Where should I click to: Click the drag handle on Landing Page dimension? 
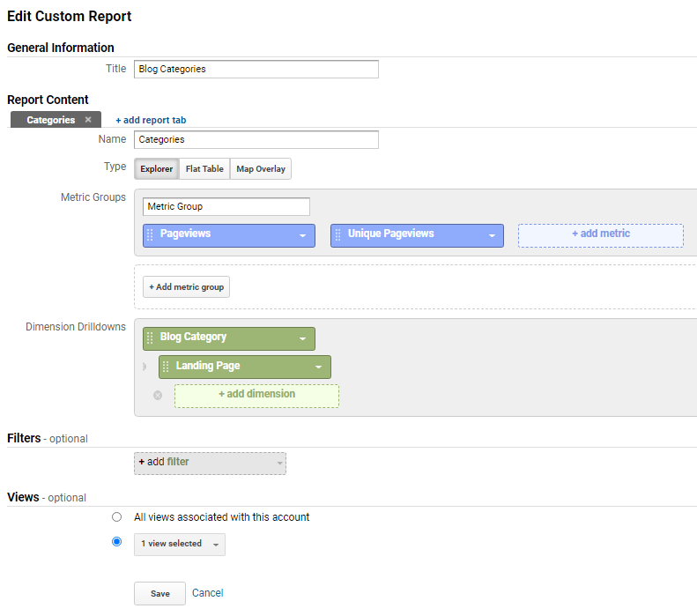pyautogui.click(x=166, y=367)
